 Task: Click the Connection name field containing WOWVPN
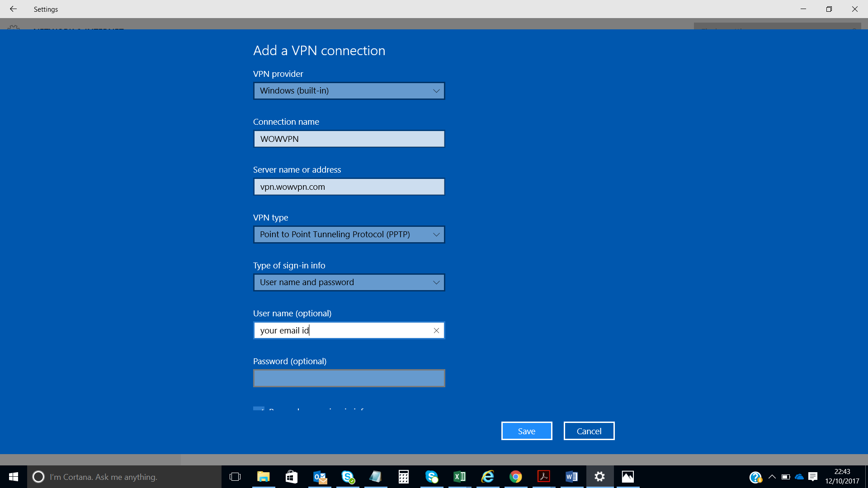coord(349,139)
